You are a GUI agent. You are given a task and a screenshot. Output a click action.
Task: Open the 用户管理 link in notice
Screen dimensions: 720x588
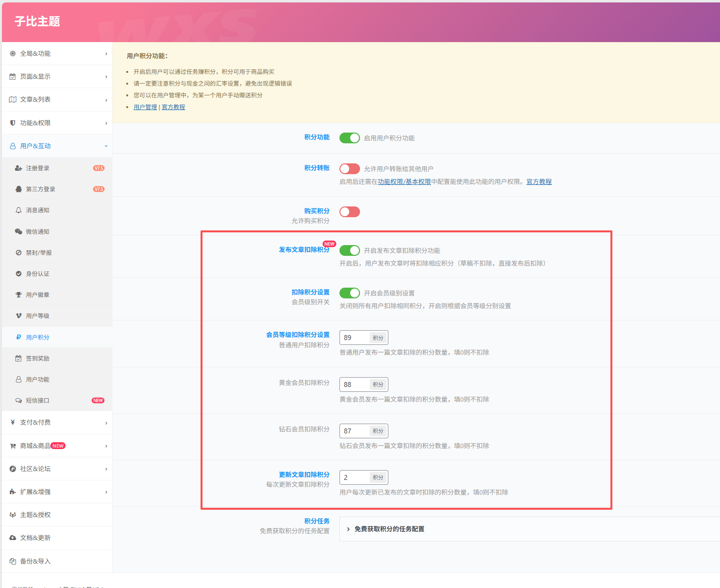(x=145, y=107)
